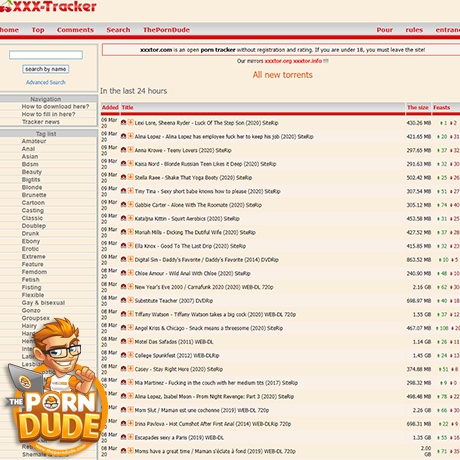Viewport: 460px width, 460px height.
Task: Select the Erotic tag
Action: 30,249
